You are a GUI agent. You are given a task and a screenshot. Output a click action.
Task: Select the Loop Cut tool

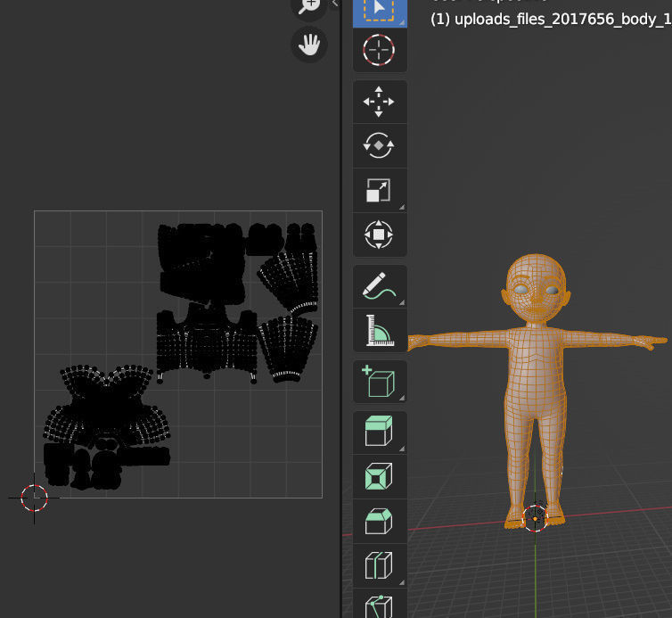coord(380,566)
